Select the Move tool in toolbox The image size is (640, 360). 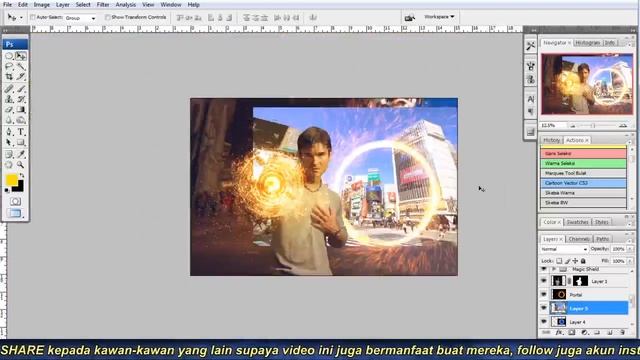21,56
